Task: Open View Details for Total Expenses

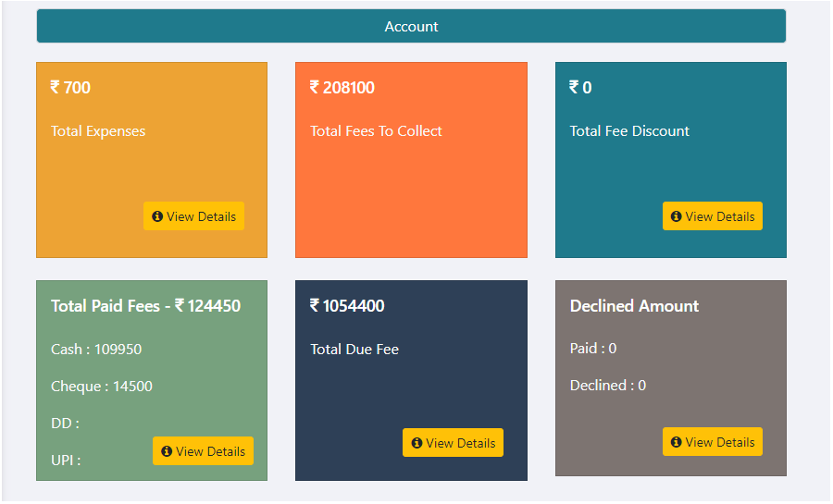Action: (201, 216)
